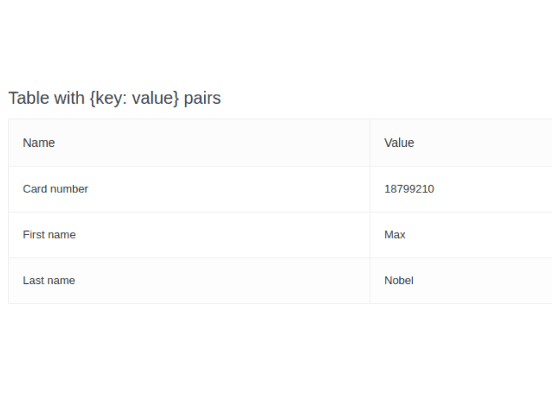The height and width of the screenshot is (408, 552).
Task: Click the word "with" in the heading
Action: [71, 98]
